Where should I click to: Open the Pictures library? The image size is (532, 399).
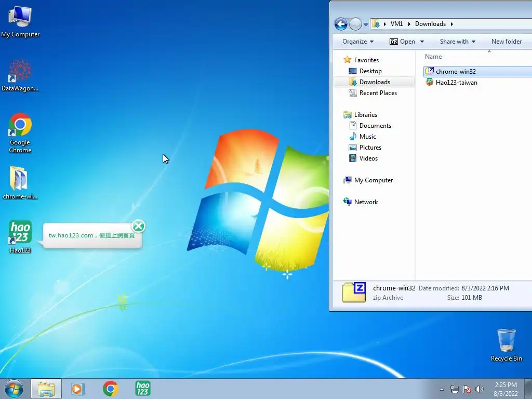point(370,147)
